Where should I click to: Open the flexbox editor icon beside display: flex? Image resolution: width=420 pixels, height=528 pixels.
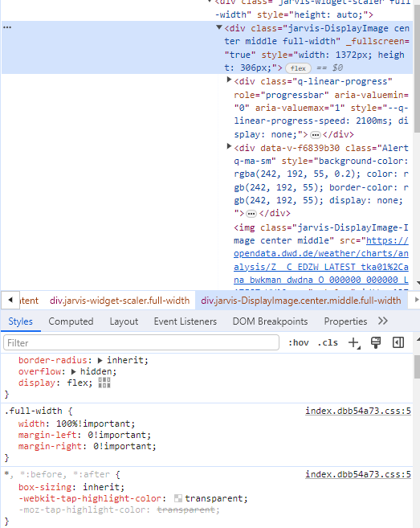pos(104,383)
